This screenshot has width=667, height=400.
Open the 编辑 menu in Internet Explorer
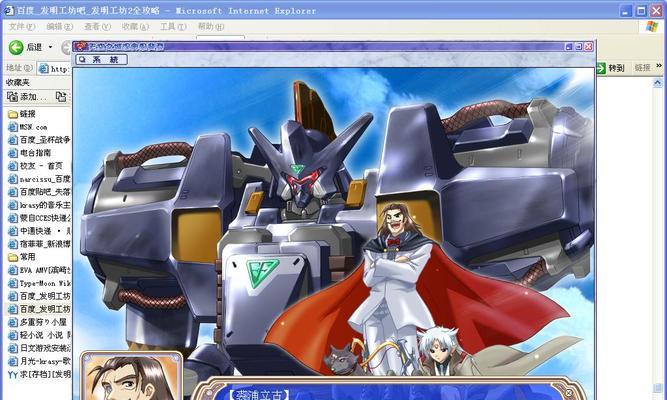click(59, 26)
